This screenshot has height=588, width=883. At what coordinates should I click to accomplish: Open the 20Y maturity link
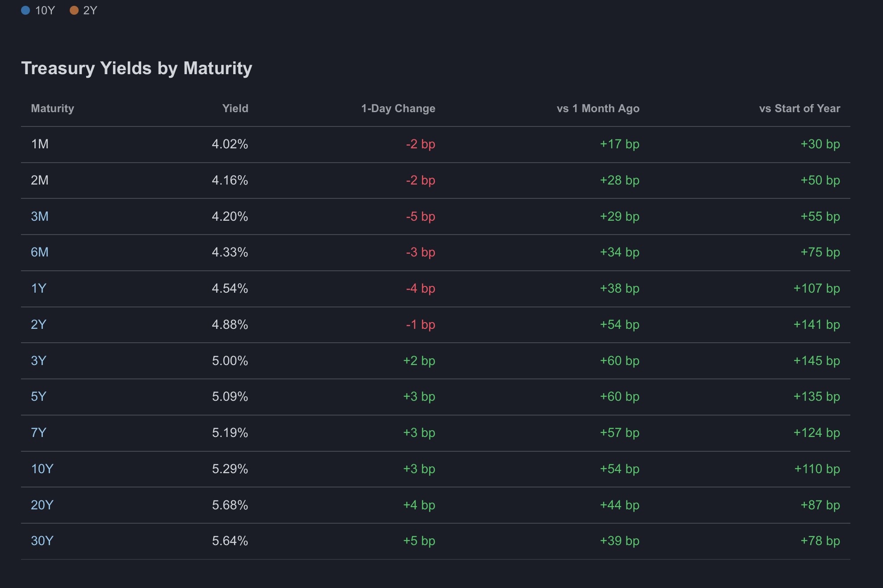(x=42, y=505)
